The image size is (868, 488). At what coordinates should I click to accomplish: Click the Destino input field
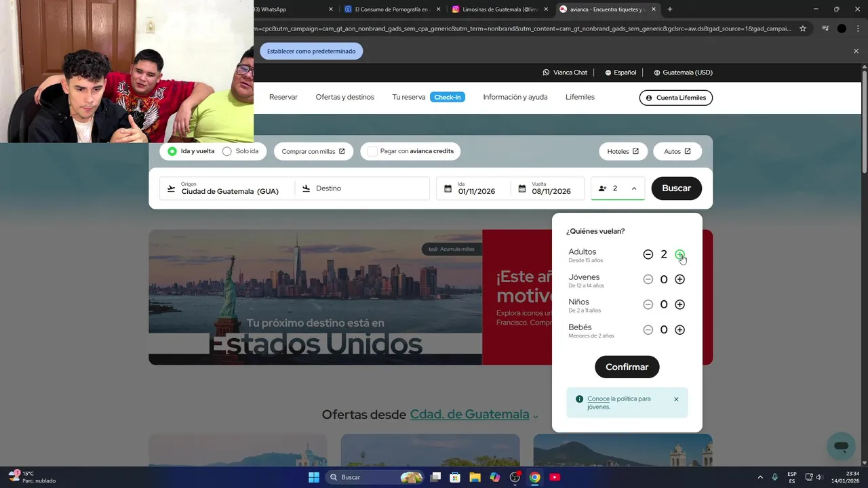click(363, 188)
